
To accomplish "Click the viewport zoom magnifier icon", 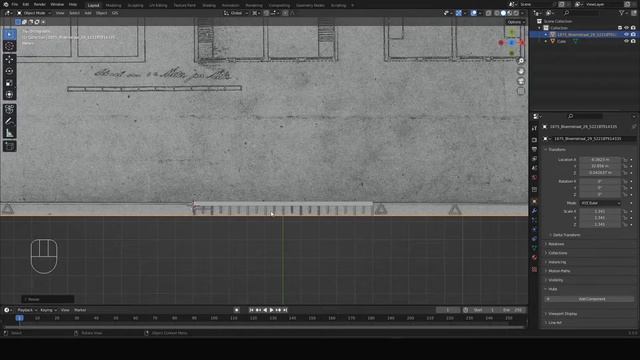I will click(521, 61).
